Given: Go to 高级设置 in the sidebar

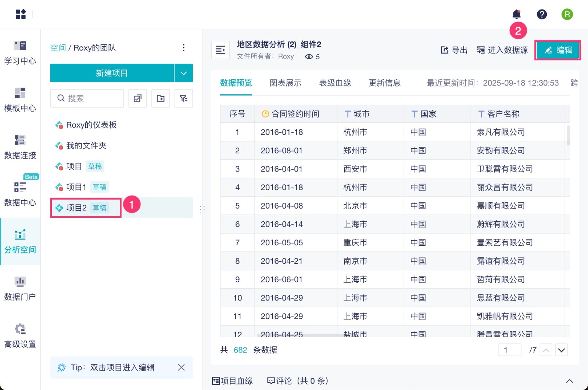Looking at the screenshot, I should (20, 336).
